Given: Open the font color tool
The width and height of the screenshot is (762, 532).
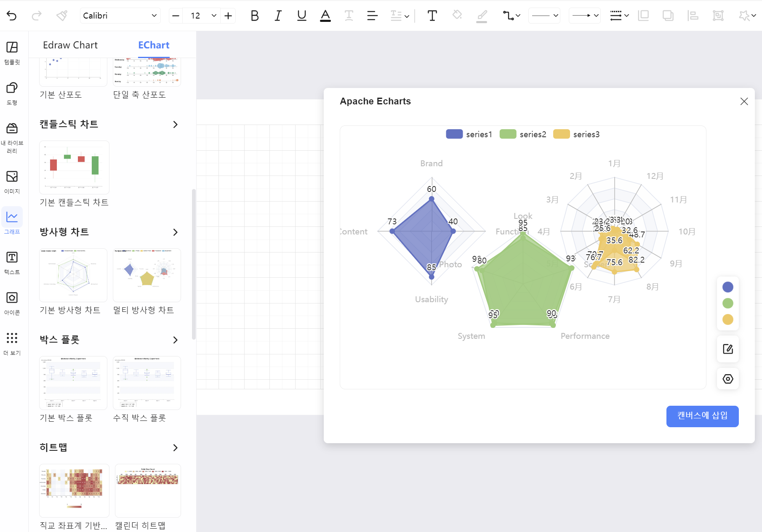Looking at the screenshot, I should tap(325, 16).
